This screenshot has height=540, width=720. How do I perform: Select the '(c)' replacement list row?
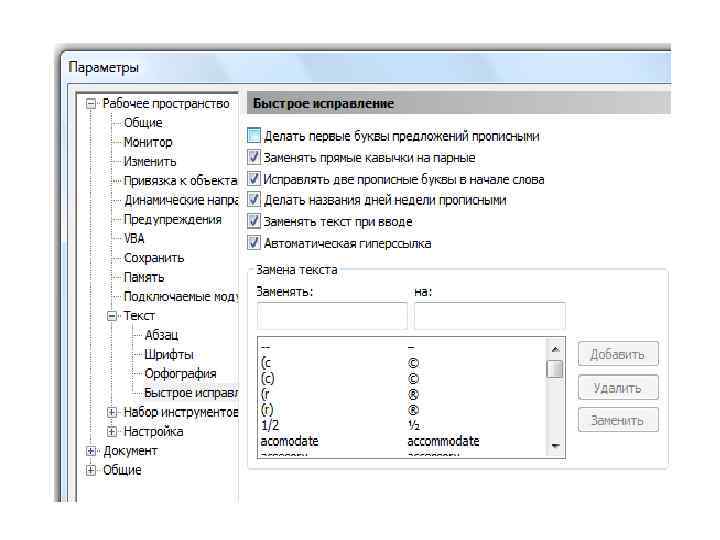(x=403, y=379)
